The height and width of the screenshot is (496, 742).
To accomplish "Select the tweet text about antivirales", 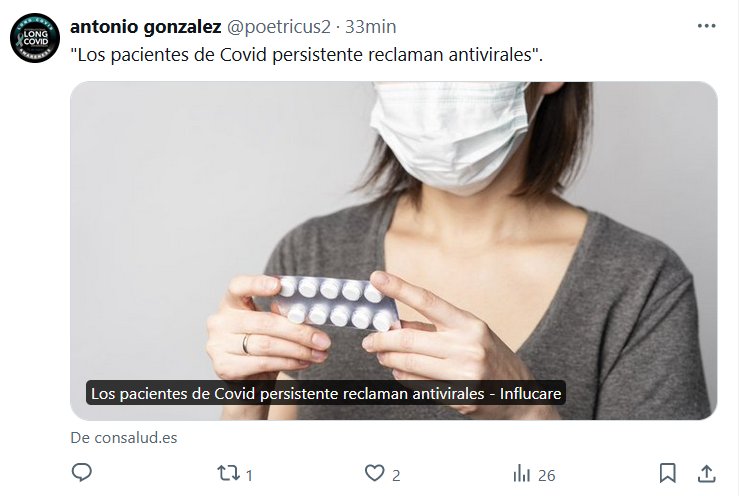I will (x=307, y=55).
